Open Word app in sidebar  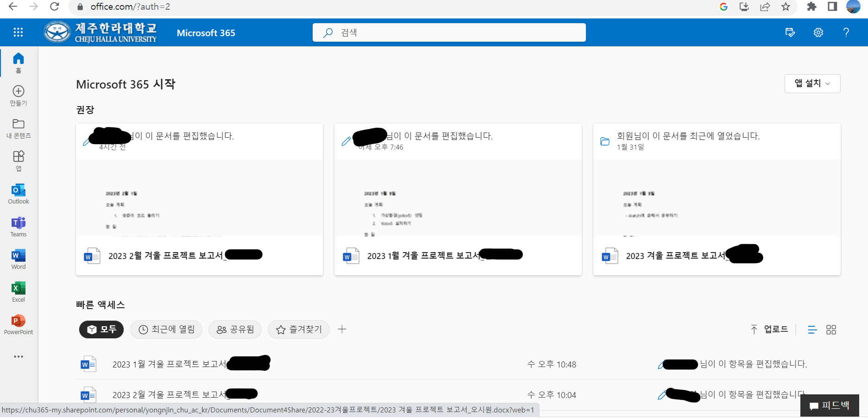(19, 259)
